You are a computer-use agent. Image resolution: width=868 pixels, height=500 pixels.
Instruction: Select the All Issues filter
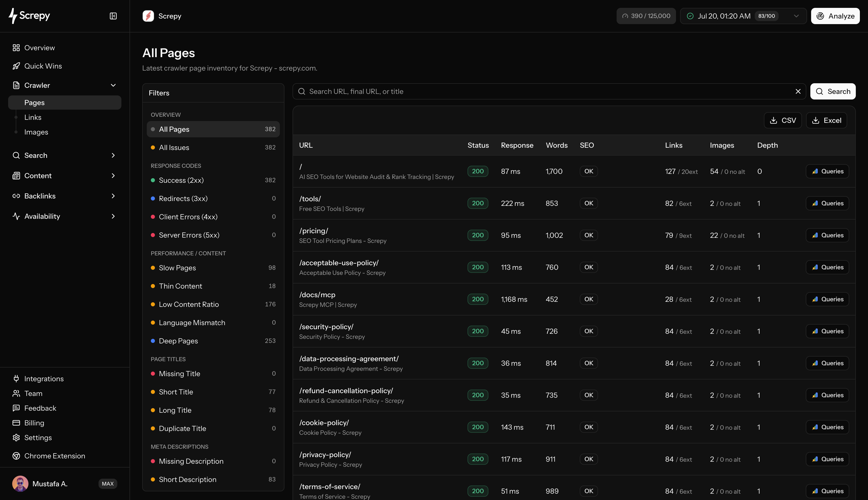click(x=213, y=147)
